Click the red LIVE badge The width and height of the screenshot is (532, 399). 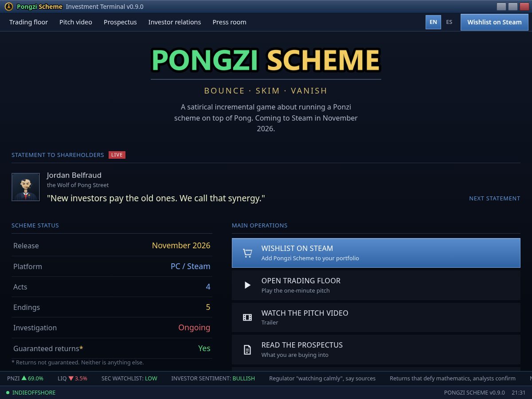[117, 155]
